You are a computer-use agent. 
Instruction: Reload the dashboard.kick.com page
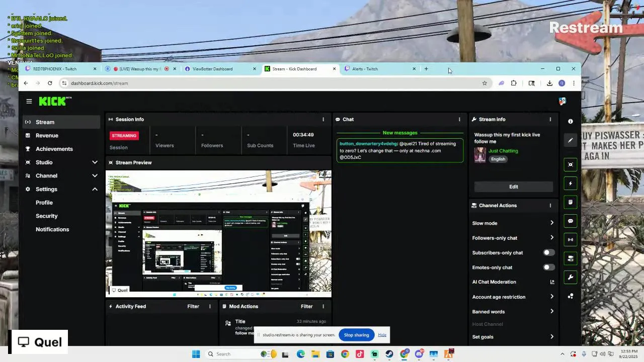point(50,83)
